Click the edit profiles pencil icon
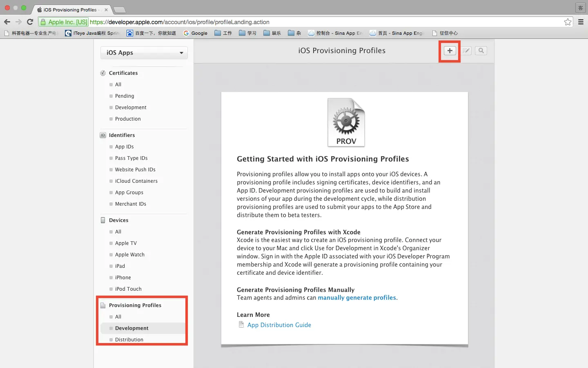This screenshot has height=368, width=588. pyautogui.click(x=466, y=51)
